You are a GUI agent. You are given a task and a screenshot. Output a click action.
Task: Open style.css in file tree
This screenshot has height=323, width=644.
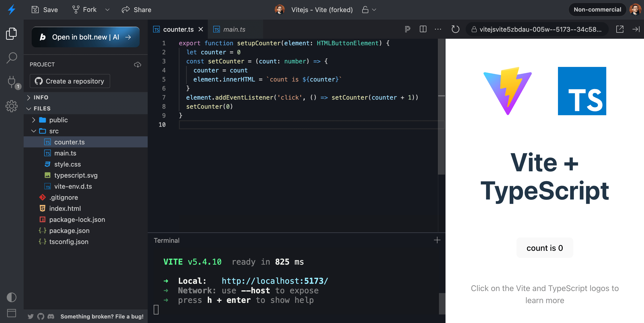pyautogui.click(x=86, y=164)
